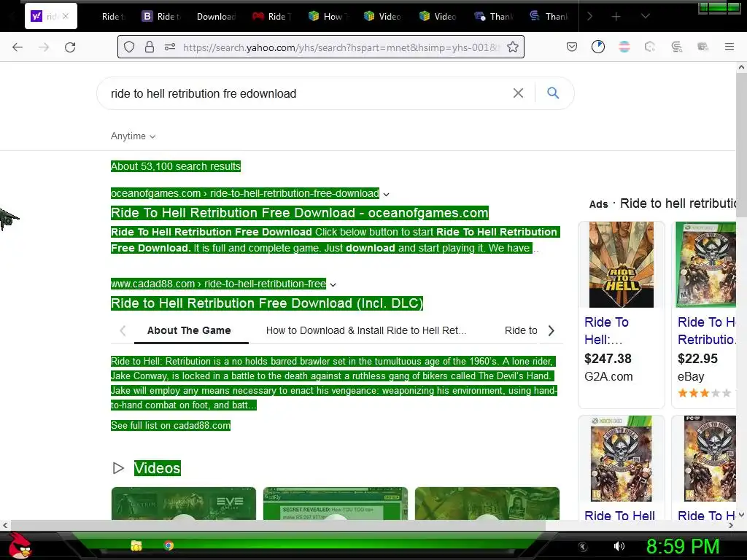Open the eBay Ride To Hell ad for $22.95
Image resolution: width=747 pixels, height=560 pixels.
click(x=704, y=314)
